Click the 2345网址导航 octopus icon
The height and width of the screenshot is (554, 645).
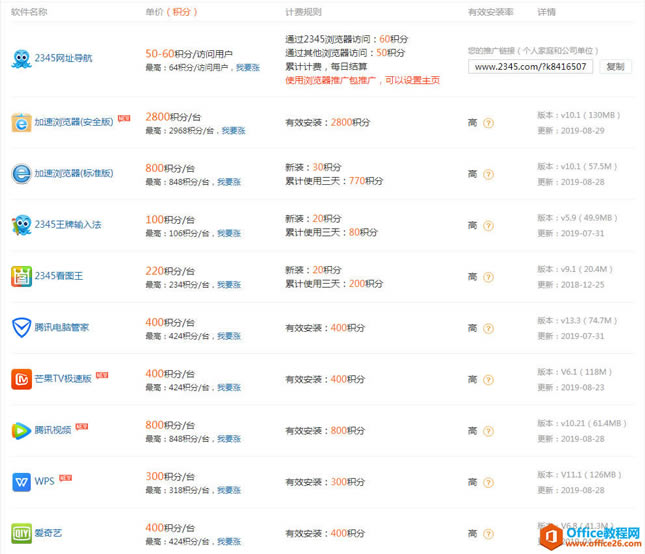pyautogui.click(x=21, y=59)
